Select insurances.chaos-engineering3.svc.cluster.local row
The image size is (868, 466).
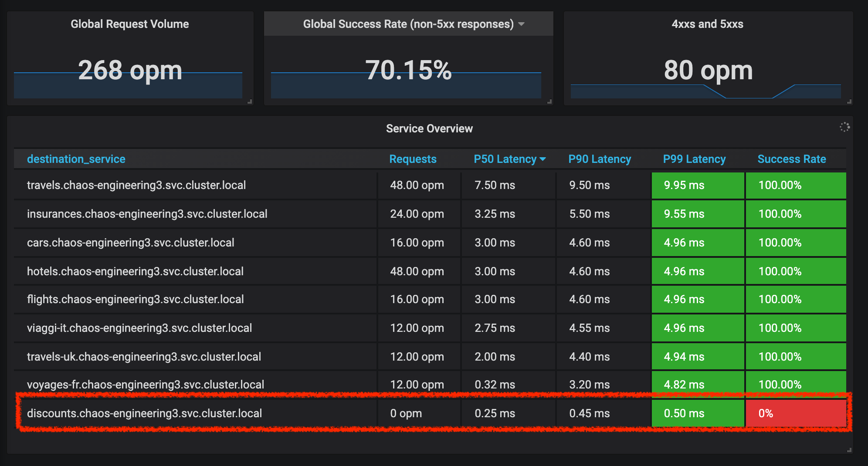430,214
